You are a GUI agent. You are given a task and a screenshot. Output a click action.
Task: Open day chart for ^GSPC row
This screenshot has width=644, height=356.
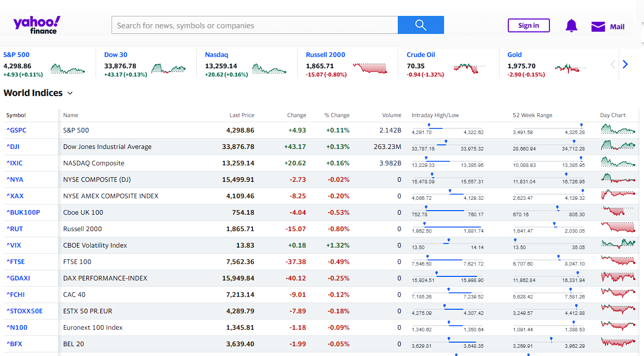pyautogui.click(x=618, y=129)
